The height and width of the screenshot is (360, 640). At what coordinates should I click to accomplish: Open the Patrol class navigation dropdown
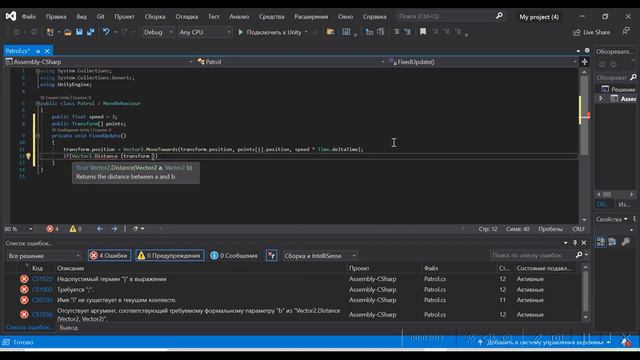click(x=290, y=62)
